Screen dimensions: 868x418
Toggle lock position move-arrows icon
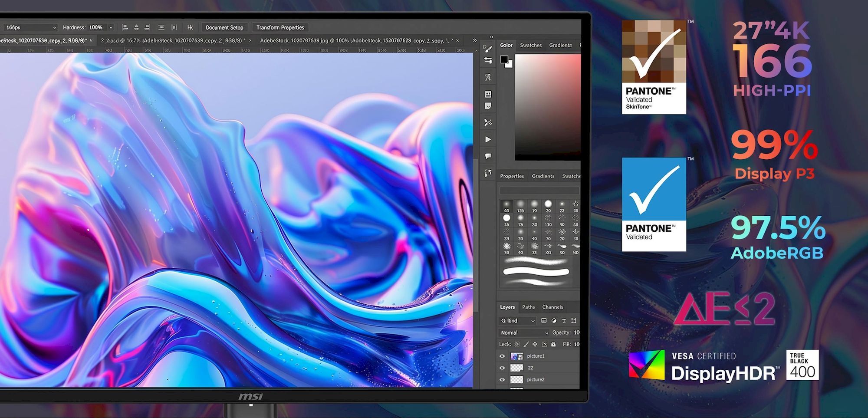[x=535, y=344]
